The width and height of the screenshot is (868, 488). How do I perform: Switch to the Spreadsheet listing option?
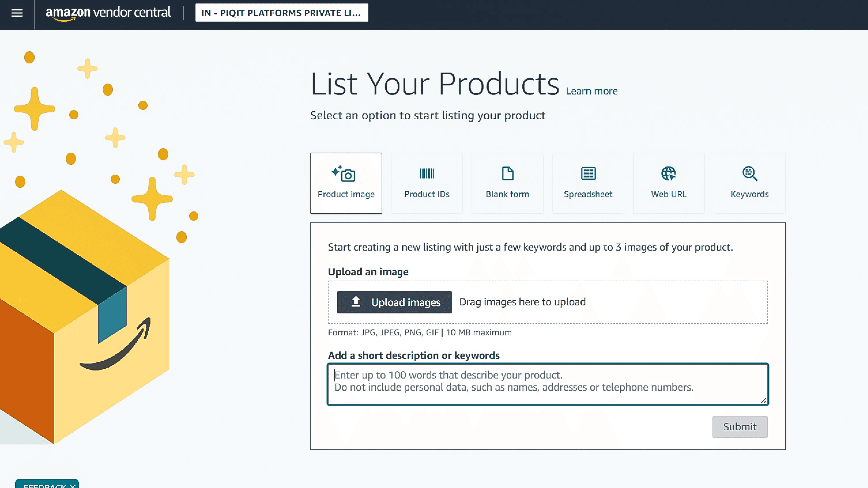click(588, 194)
